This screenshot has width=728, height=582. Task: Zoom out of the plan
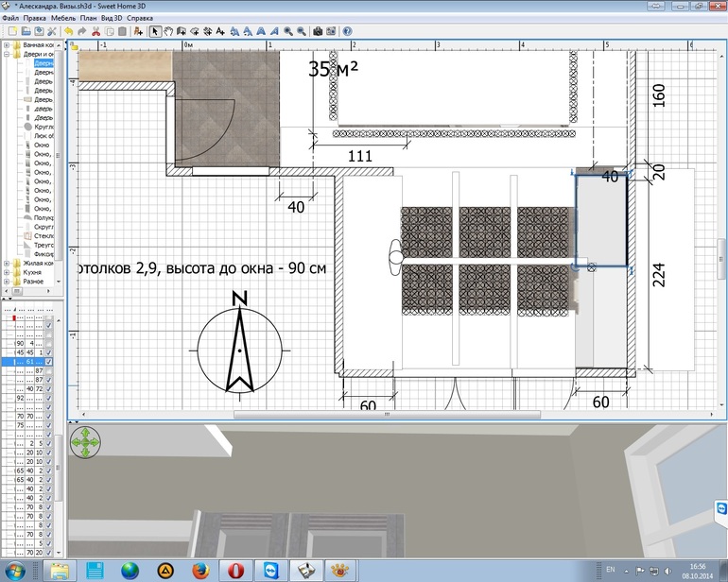click(302, 31)
